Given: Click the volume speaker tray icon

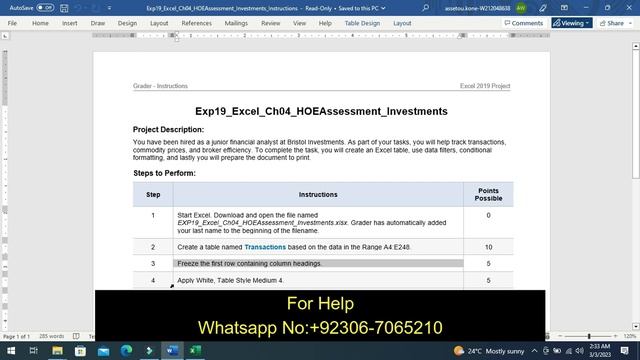Looking at the screenshot, I should tap(579, 351).
